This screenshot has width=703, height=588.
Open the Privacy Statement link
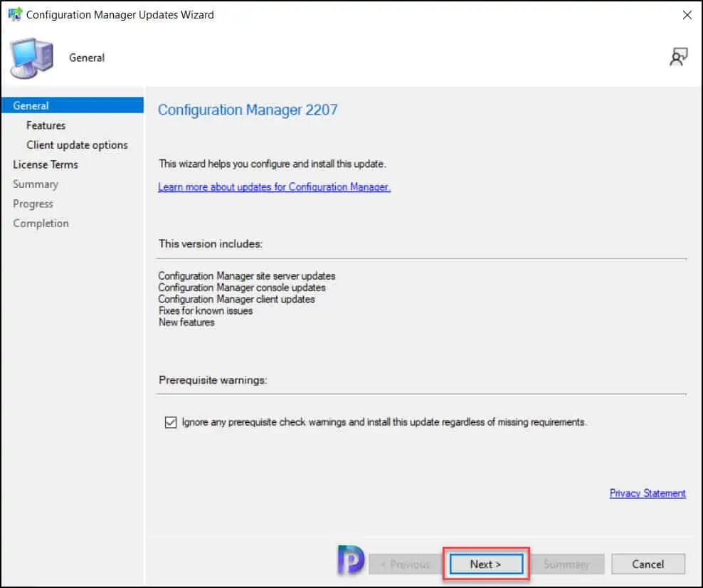(x=647, y=493)
